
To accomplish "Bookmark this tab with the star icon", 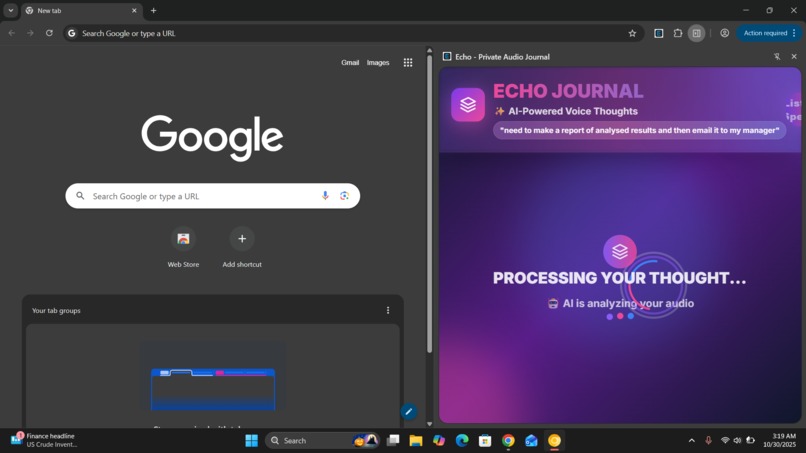I will click(x=632, y=33).
